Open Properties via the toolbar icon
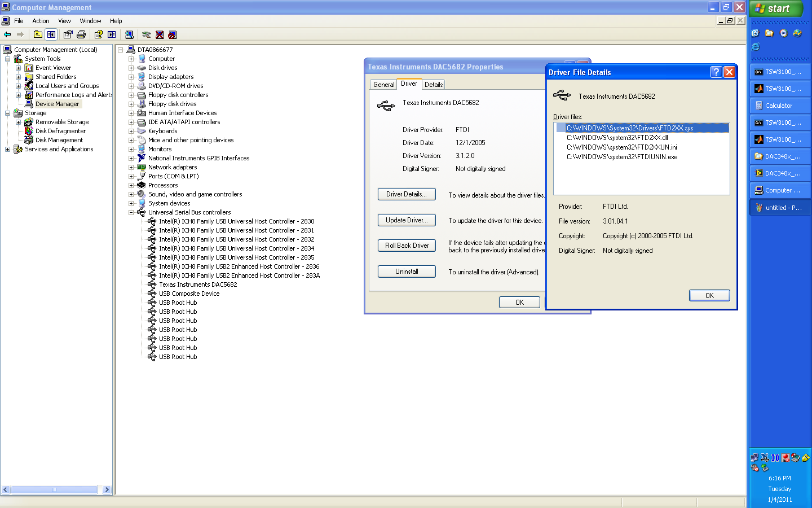Screen dimensions: 812x508 [x=68, y=34]
